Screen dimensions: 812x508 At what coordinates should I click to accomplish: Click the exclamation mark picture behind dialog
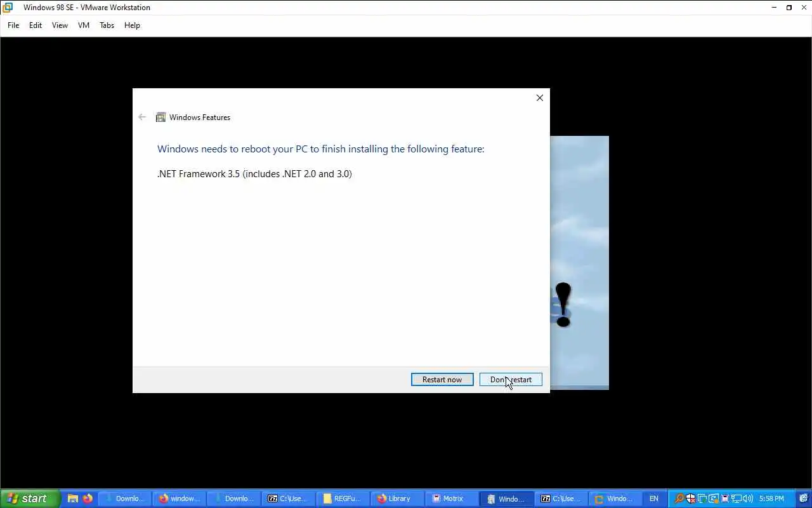(563, 305)
